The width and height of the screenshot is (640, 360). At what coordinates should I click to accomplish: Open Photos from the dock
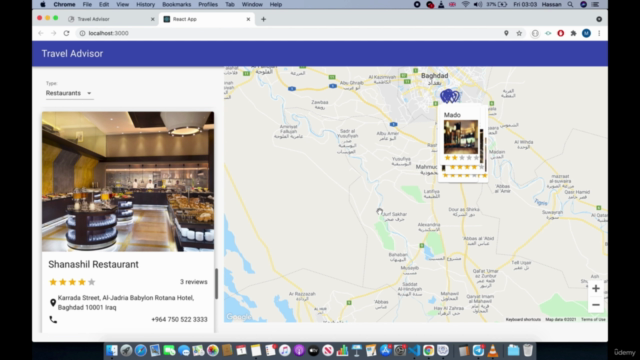[x=213, y=350]
